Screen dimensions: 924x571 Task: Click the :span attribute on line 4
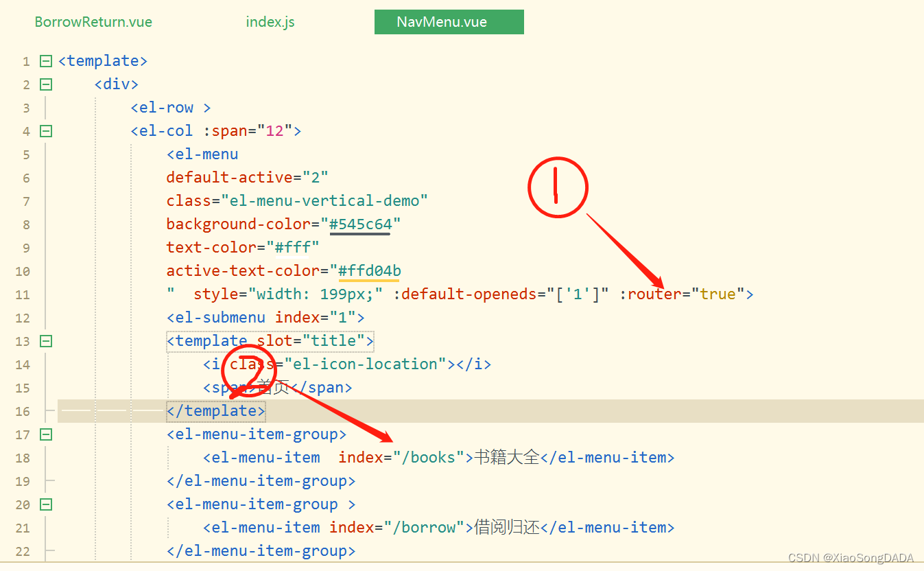224,131
